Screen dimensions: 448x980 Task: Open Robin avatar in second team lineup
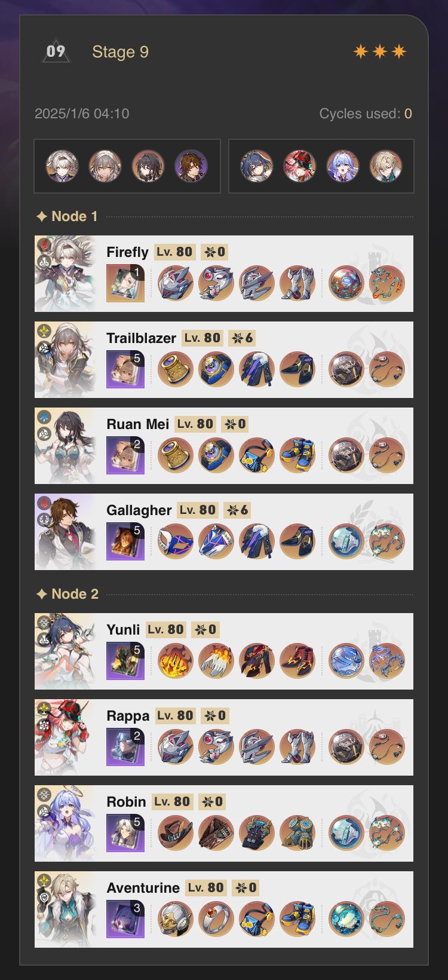coord(343,166)
